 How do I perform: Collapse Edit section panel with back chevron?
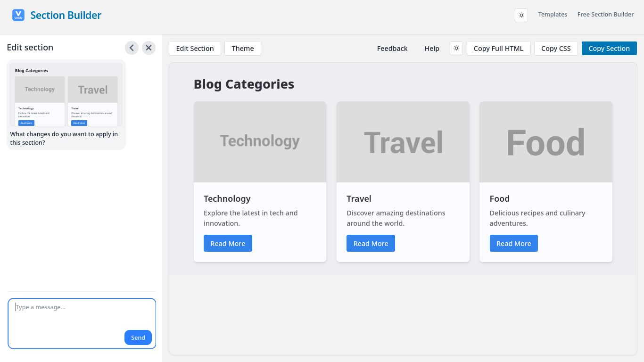132,48
